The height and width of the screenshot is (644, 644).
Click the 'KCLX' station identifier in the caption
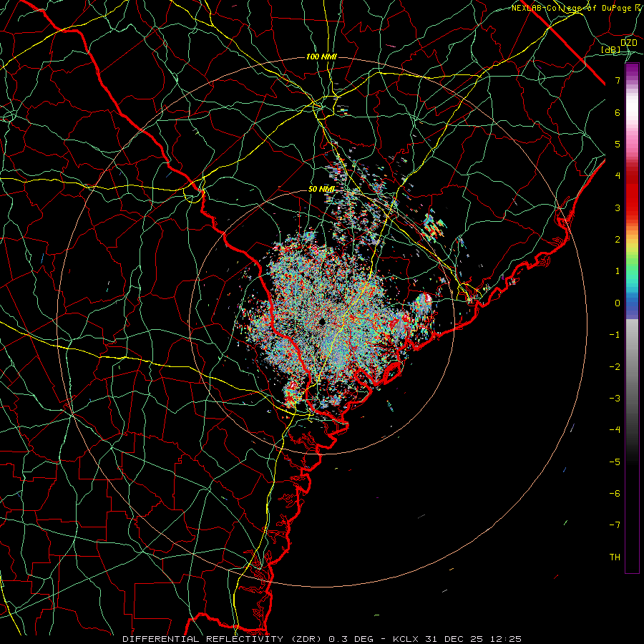[x=406, y=639]
